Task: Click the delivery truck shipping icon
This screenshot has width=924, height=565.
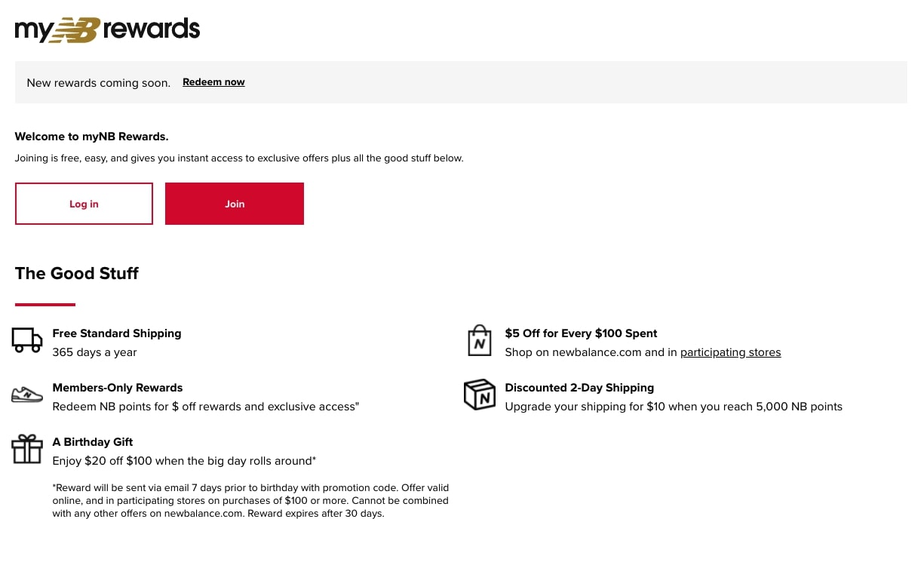Action: coord(27,340)
